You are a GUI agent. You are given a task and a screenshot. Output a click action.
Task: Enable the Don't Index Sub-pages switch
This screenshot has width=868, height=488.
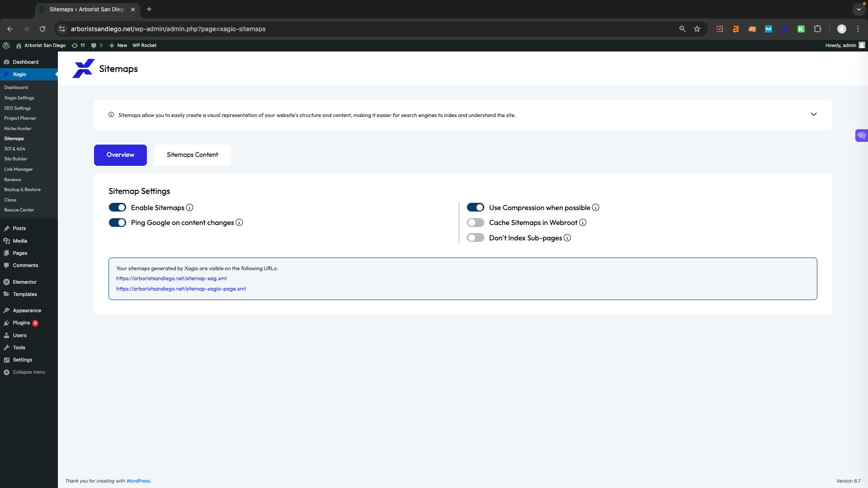476,238
